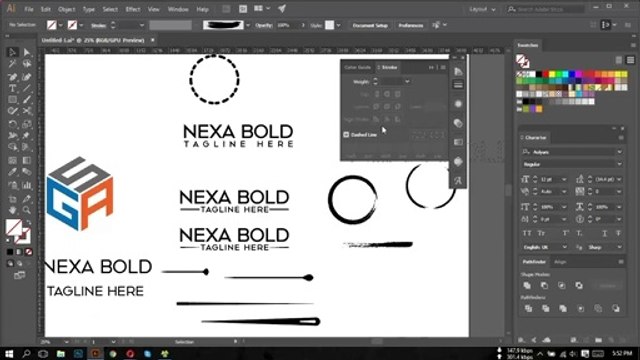Open File Explorer from the taskbar
Image resolution: width=640 pixels, height=360 pixels.
[60, 353]
